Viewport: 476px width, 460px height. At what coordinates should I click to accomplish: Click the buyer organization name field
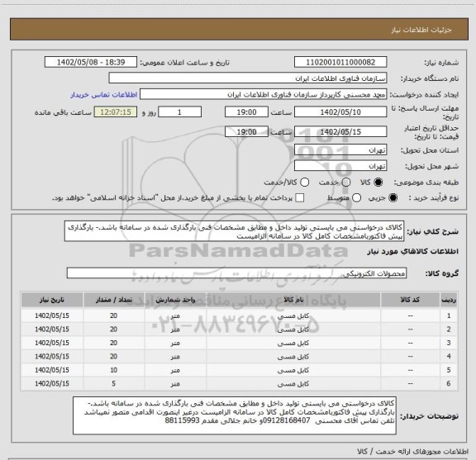tap(248, 78)
